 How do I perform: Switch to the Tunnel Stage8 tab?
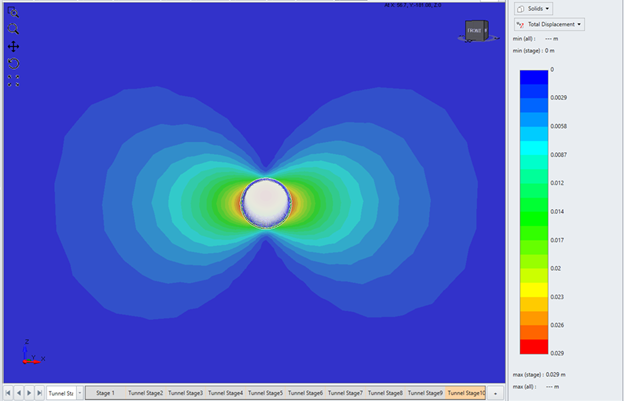point(385,393)
